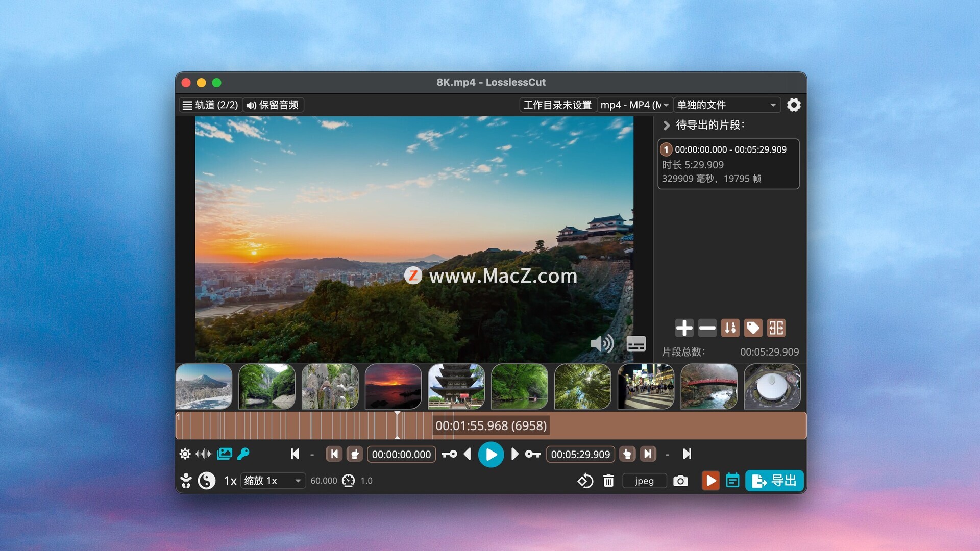Set the segment end at current position
980x551 pixels.
[627, 454]
